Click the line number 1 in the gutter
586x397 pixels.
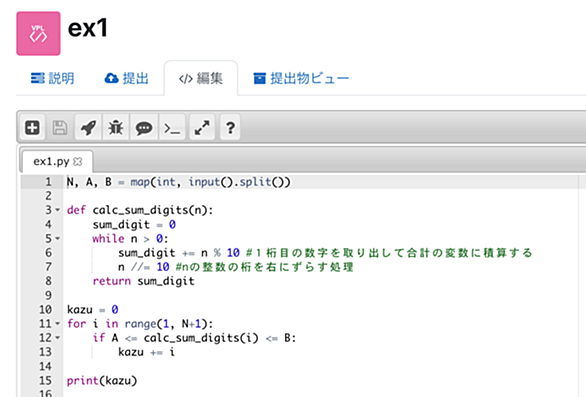tap(48, 182)
